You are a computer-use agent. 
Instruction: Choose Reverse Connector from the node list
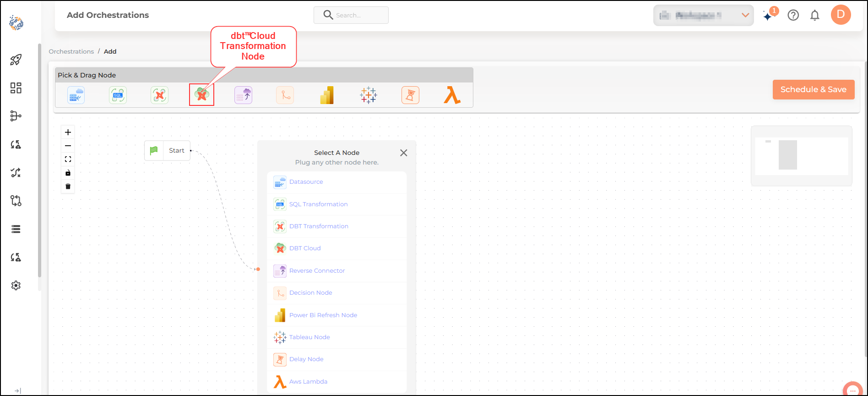[x=336, y=271]
